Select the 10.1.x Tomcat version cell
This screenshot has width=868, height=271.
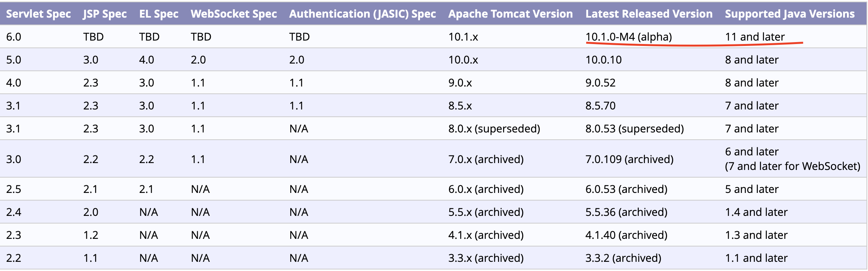463,37
